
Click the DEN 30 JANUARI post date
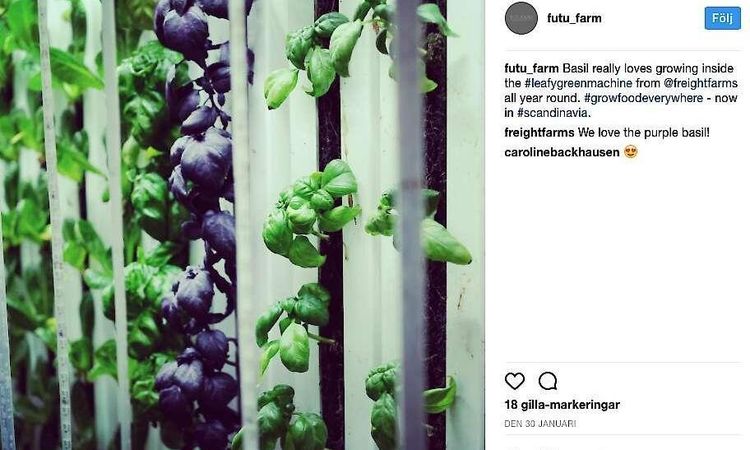(540, 424)
